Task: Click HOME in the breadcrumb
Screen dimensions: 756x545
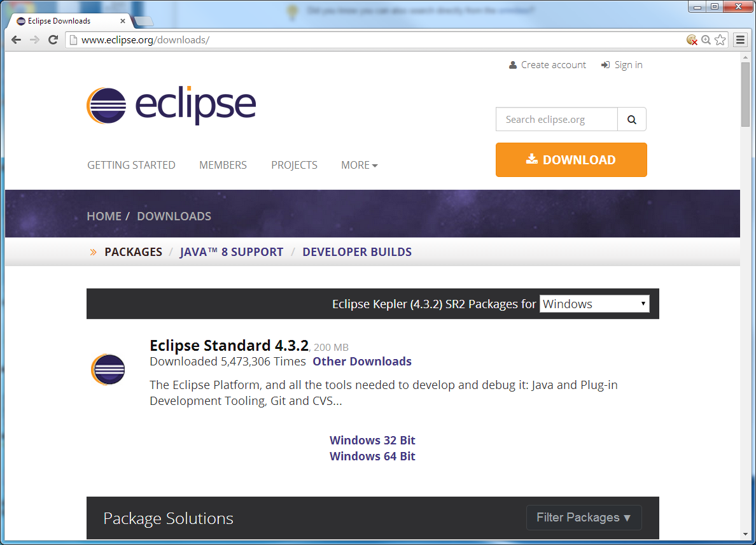Action: 104,216
